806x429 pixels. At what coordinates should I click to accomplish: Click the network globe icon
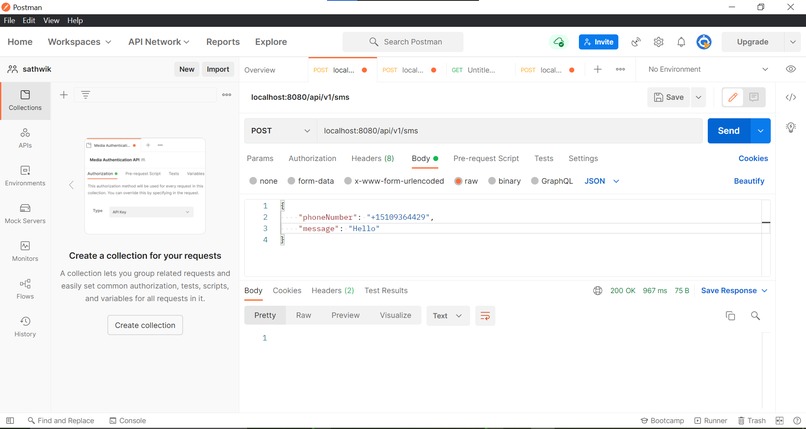coord(597,291)
